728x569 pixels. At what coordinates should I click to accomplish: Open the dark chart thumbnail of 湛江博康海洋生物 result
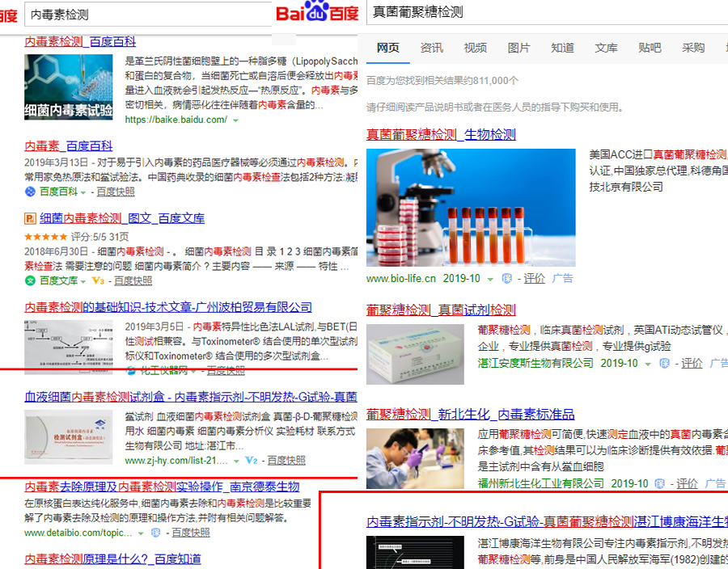pyautogui.click(x=415, y=552)
